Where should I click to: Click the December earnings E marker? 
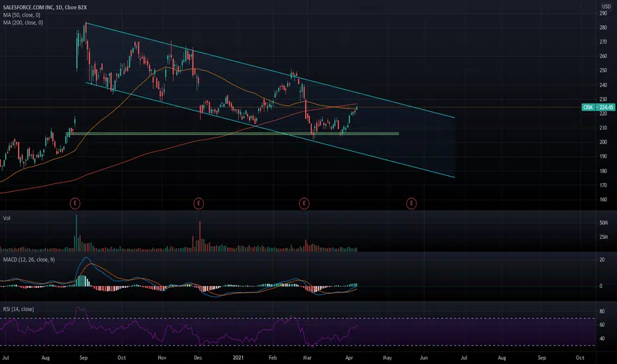tap(199, 203)
